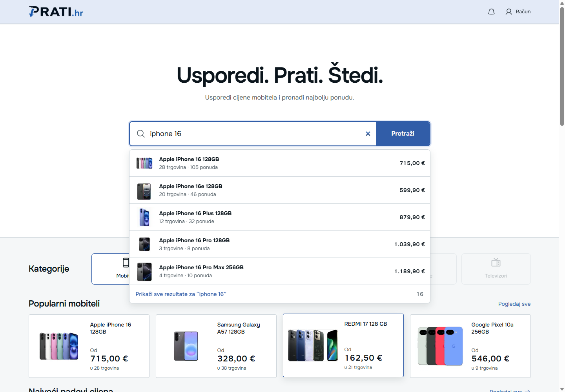This screenshot has height=392, width=565.
Task: Click "3 trgovine · 8 ponuda" text
Action: pyautogui.click(x=184, y=249)
